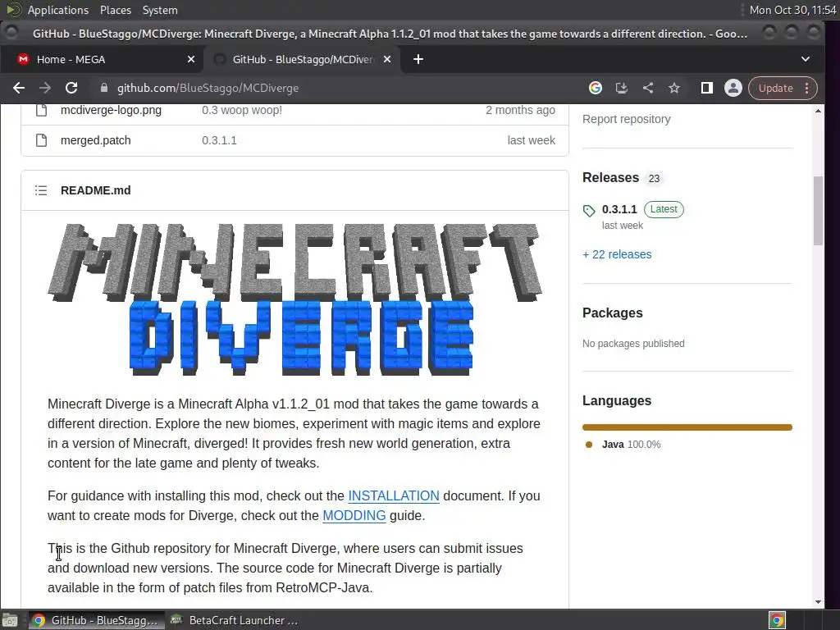Toggle the browser side panel
Viewport: 840px width, 630px height.
[706, 88]
